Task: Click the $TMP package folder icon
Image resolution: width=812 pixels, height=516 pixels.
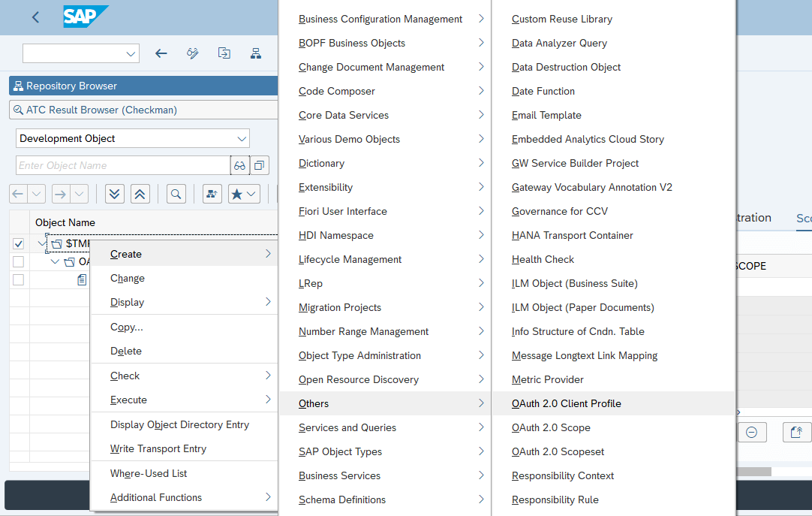Action: click(56, 243)
